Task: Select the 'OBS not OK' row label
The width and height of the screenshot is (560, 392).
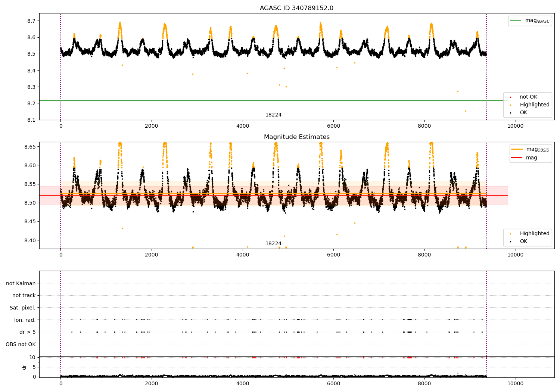Action: click(x=21, y=344)
